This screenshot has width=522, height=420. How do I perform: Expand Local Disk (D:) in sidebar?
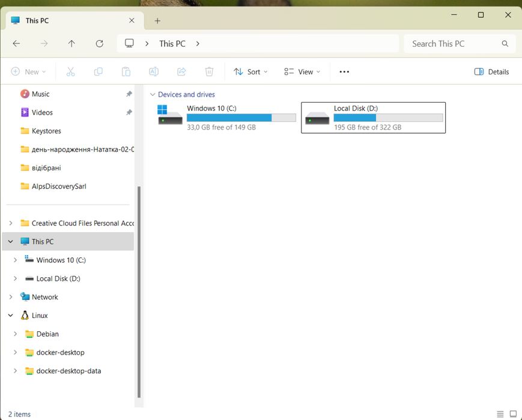pyautogui.click(x=15, y=278)
